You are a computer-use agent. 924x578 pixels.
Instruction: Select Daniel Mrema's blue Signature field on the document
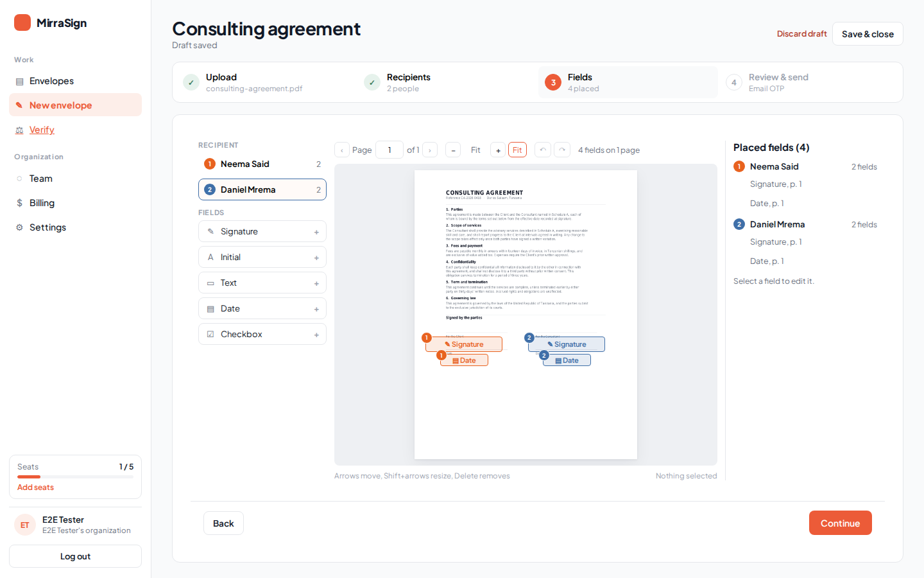tap(567, 344)
